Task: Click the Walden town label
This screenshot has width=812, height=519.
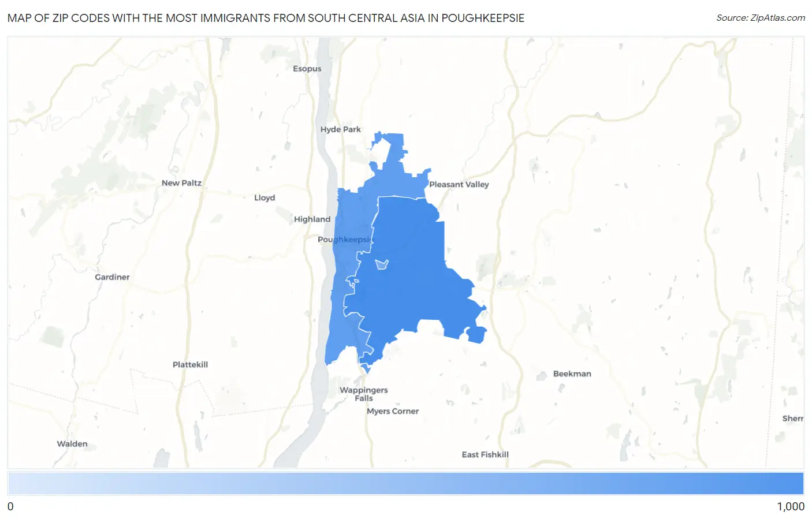Action: (72, 444)
